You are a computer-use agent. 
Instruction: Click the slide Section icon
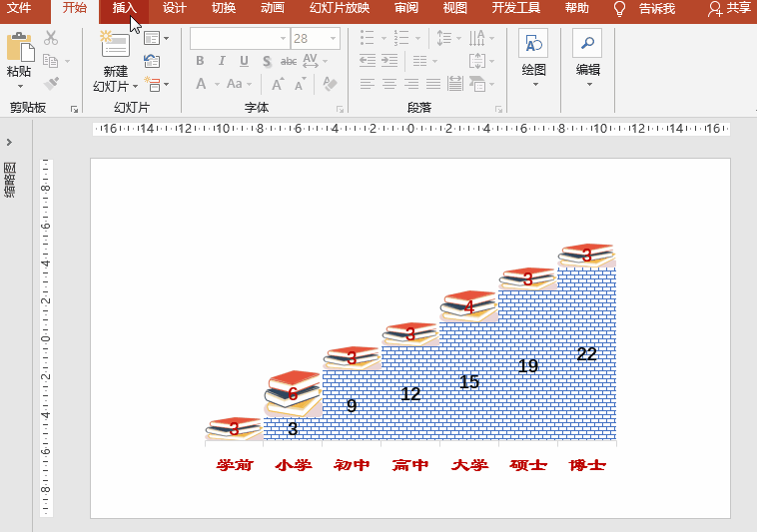(153, 84)
